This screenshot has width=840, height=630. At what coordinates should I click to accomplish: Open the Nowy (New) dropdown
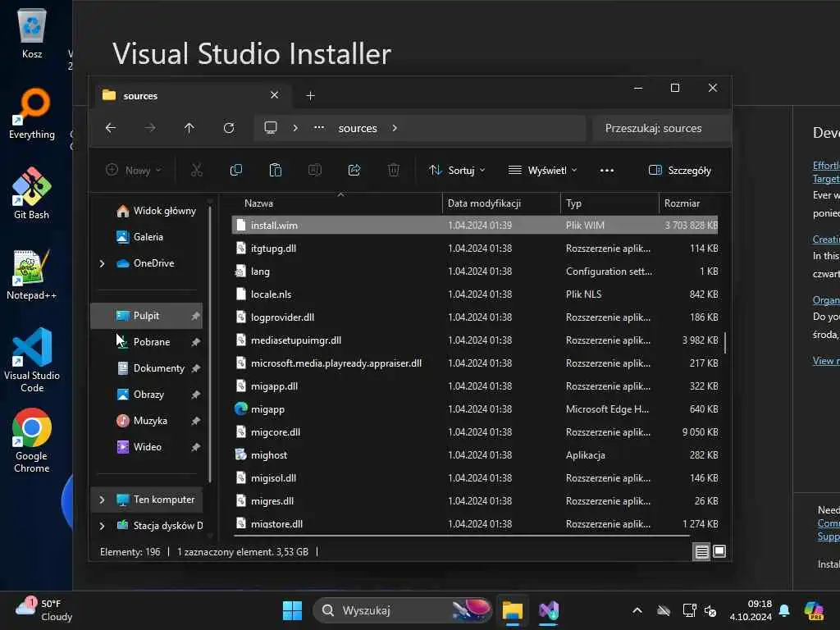pyautogui.click(x=134, y=171)
